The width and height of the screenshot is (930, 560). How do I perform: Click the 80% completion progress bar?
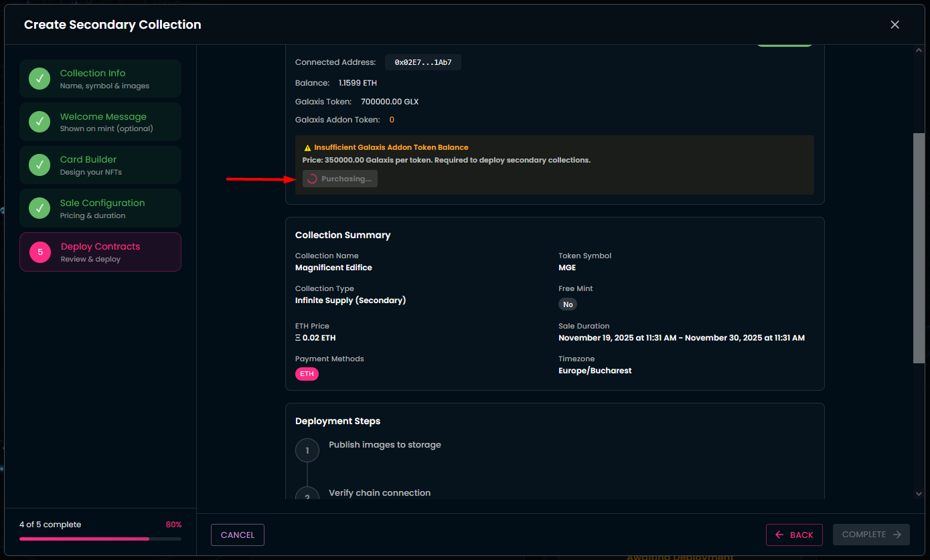coord(100,539)
